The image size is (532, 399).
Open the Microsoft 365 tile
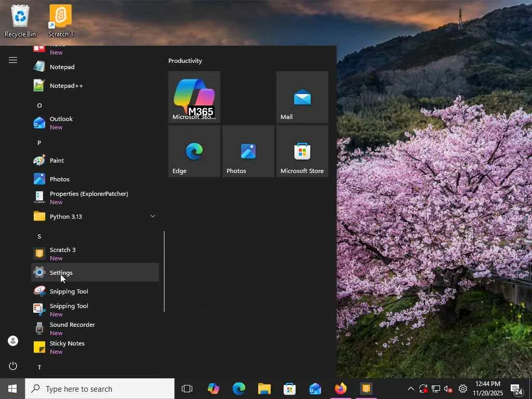pos(194,97)
